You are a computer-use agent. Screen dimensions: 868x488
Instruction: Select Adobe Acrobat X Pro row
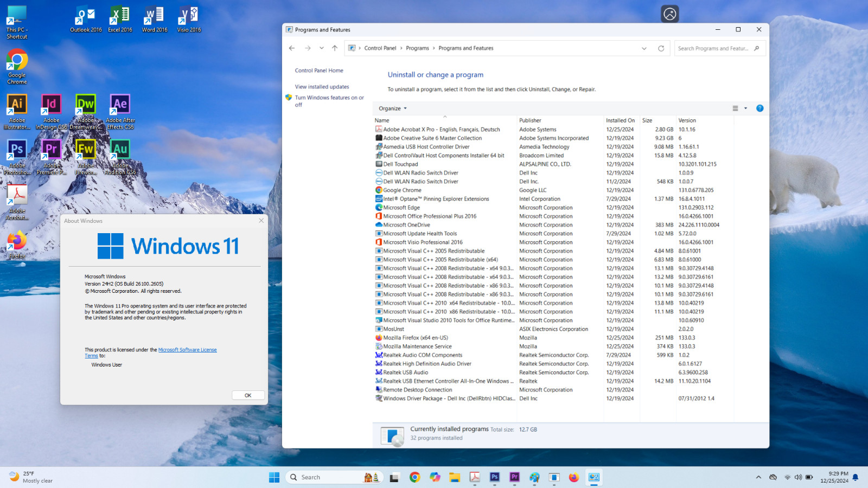[x=553, y=130]
